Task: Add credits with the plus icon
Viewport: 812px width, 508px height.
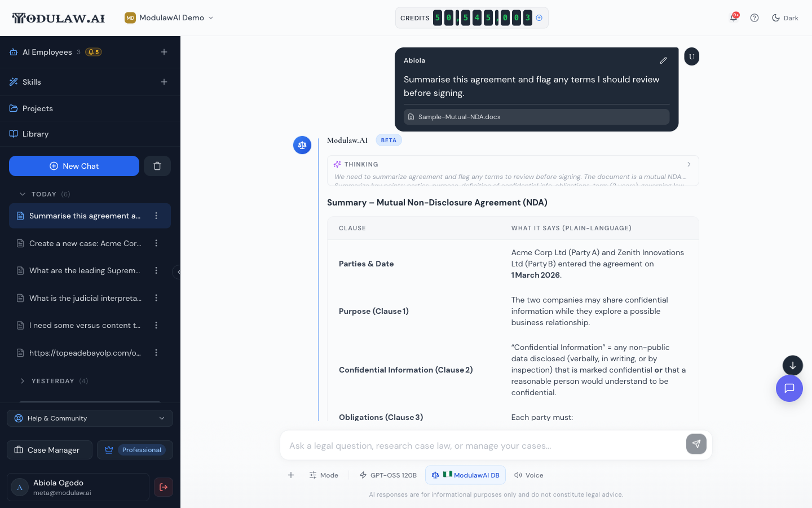Action: [539, 18]
